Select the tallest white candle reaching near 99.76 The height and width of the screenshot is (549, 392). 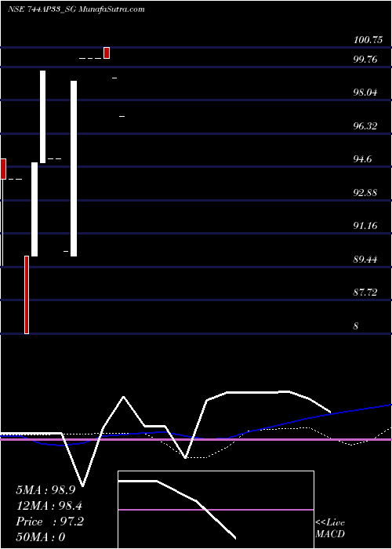click(x=74, y=169)
